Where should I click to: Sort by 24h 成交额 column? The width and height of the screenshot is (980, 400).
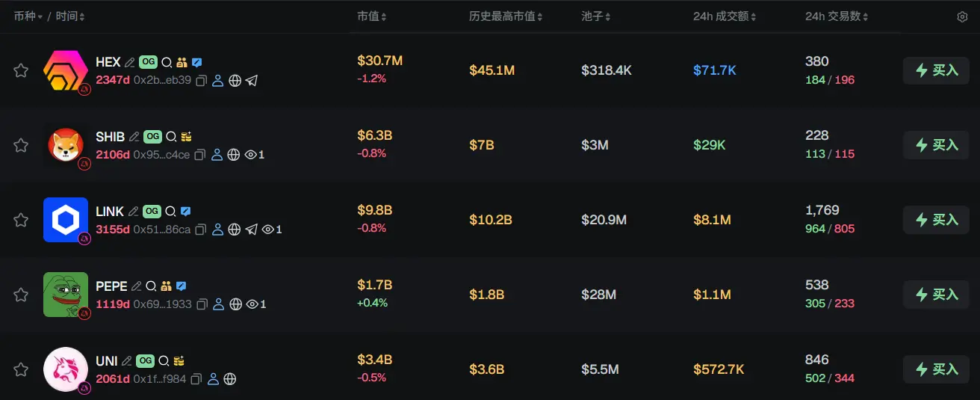click(725, 16)
